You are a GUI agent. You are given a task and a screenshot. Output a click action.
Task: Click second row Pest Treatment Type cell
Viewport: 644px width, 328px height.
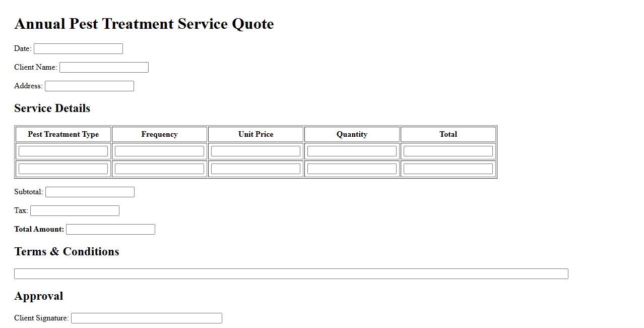coord(63,169)
